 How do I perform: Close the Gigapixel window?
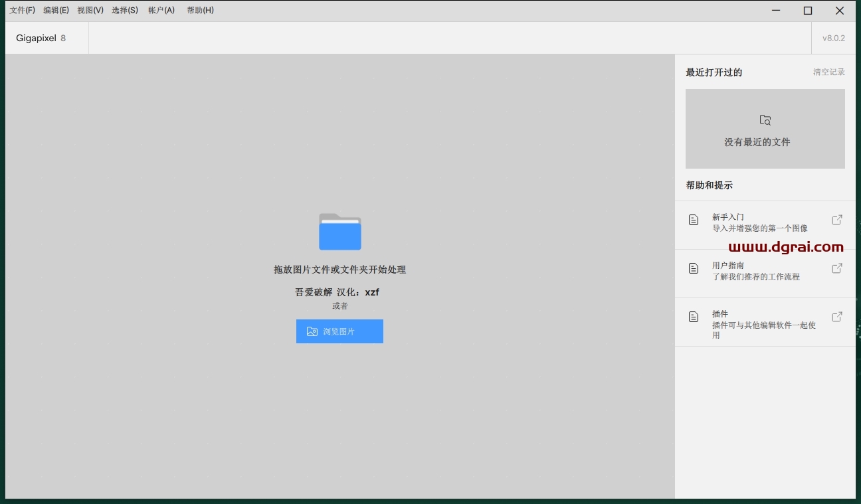[840, 11]
